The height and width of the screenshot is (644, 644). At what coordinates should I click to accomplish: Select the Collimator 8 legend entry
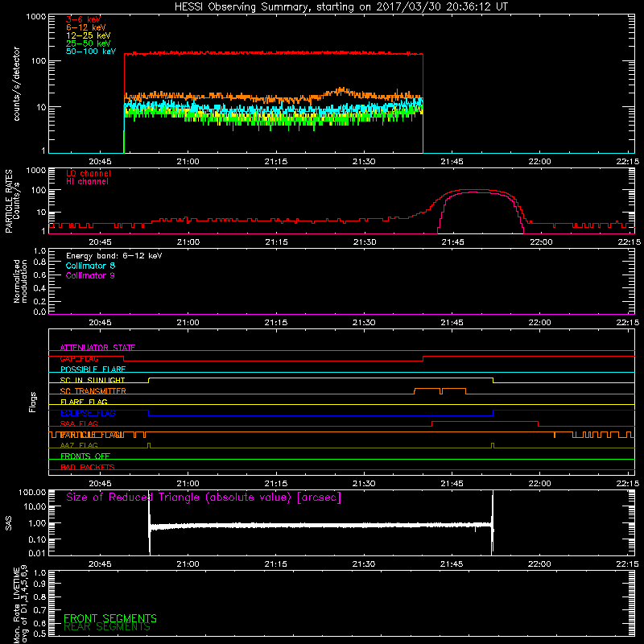[90, 266]
